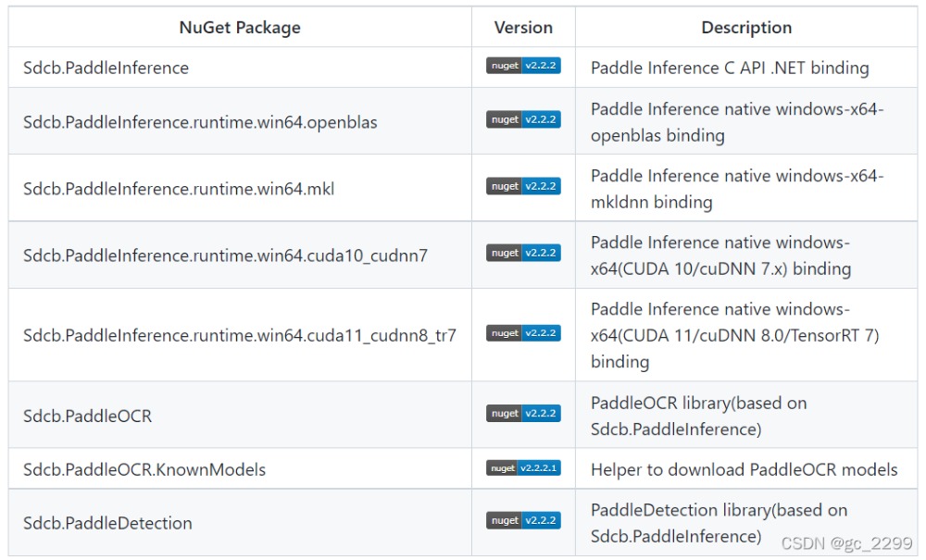Open the Sdcb.PaddleOCR nuget version badge
The height and width of the screenshot is (560, 926).
tap(523, 414)
